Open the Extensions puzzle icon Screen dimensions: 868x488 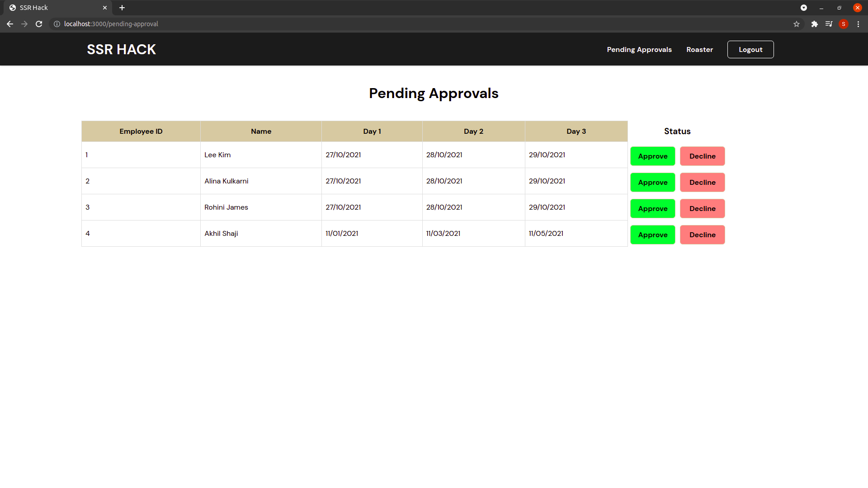pyautogui.click(x=814, y=24)
